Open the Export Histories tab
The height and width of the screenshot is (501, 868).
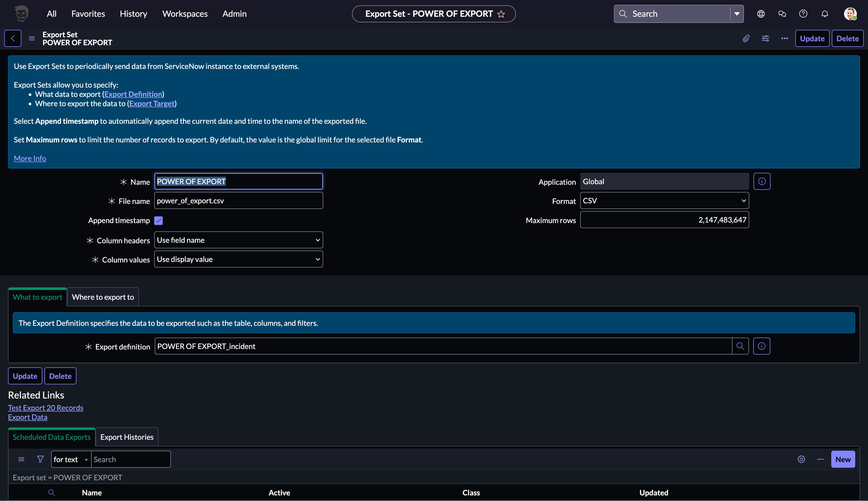[127, 437]
